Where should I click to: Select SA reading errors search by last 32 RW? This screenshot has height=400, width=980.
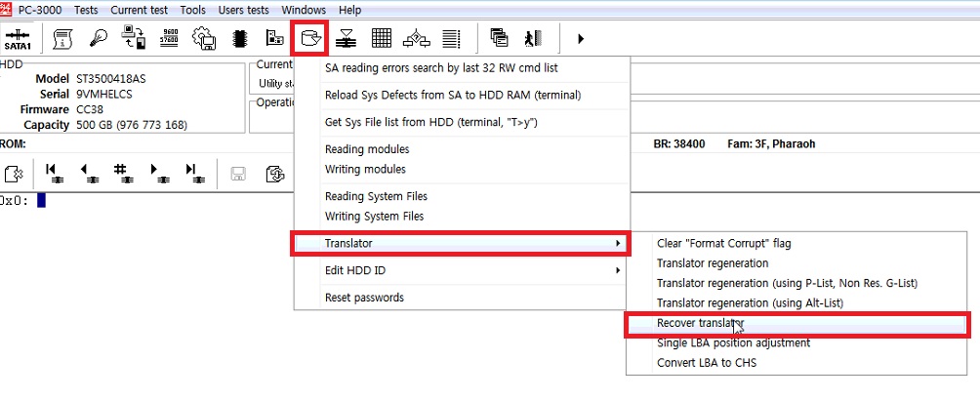pos(462,67)
